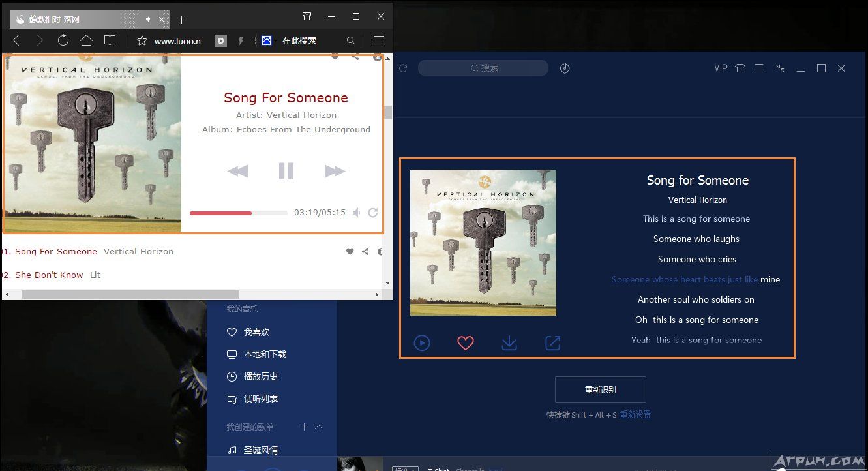Viewport: 868px width, 471px height.
Task: Click the music app search field
Action: [x=483, y=68]
